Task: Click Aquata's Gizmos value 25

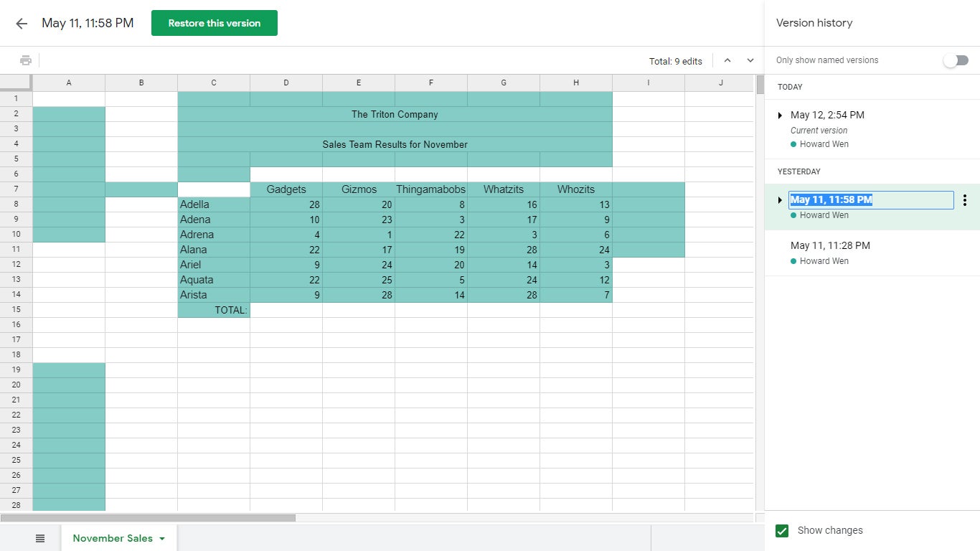Action: coord(359,280)
